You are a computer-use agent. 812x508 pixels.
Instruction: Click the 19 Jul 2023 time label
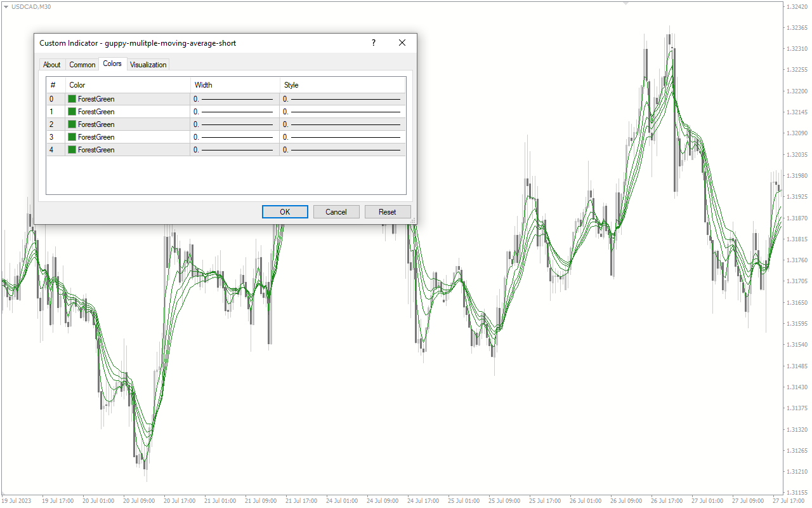[x=16, y=501]
